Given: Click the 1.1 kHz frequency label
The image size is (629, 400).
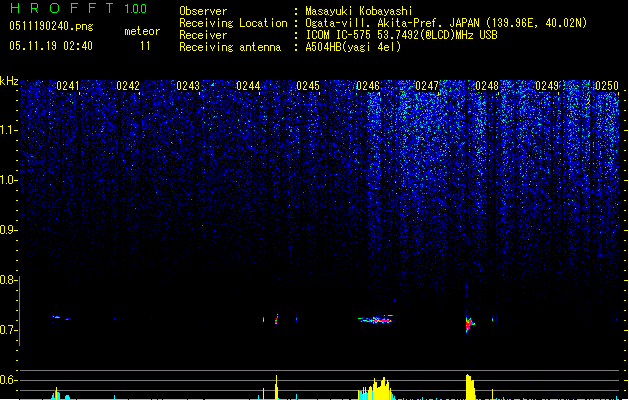Looking at the screenshot, I should [x=8, y=130].
